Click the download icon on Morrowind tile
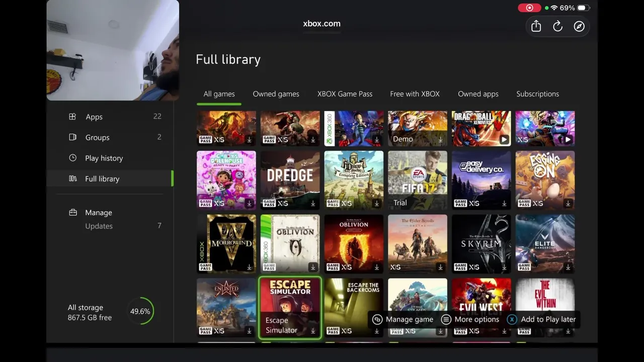 pyautogui.click(x=249, y=267)
